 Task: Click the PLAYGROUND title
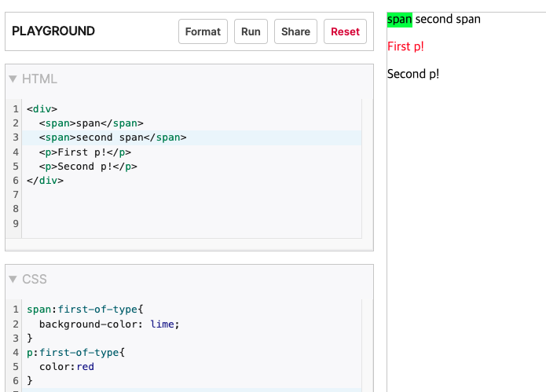[53, 31]
